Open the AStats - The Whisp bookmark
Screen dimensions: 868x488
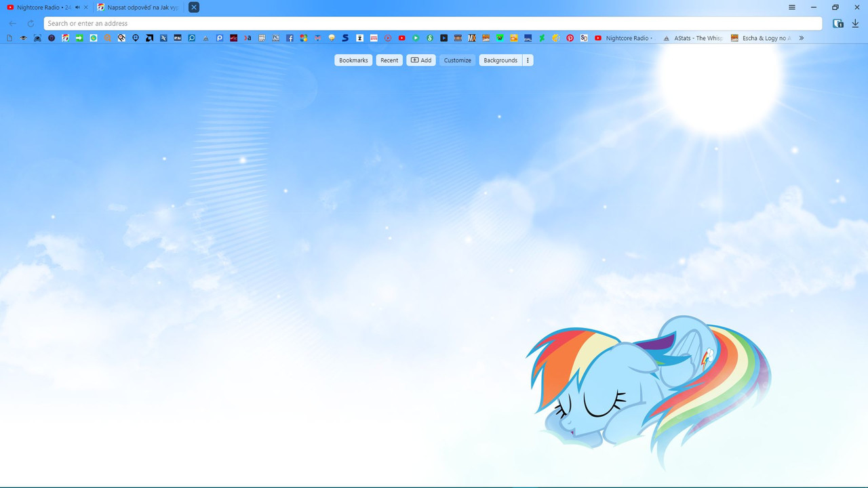click(693, 38)
